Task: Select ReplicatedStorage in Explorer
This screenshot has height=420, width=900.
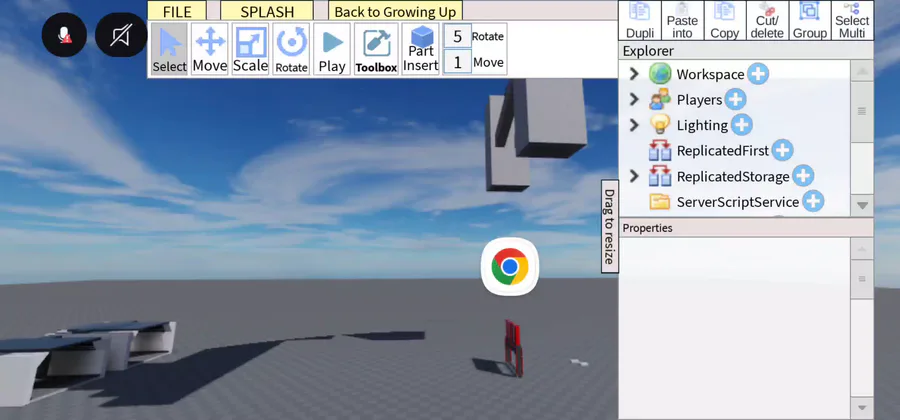Action: pos(733,176)
